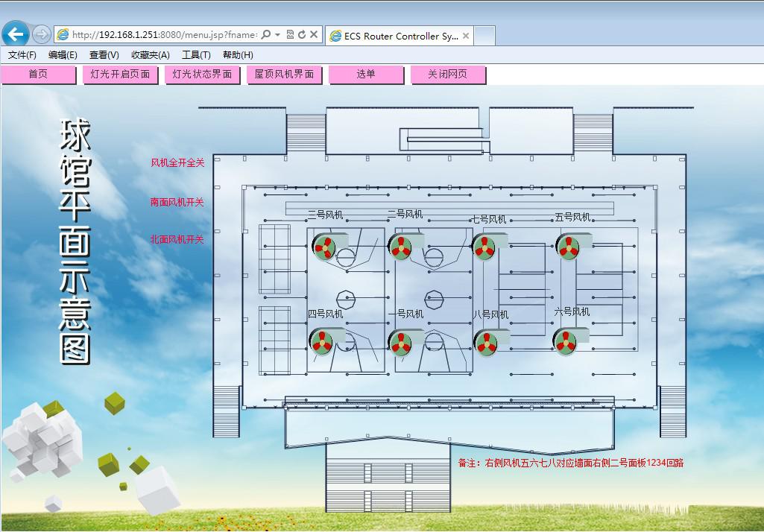Image resolution: width=764 pixels, height=532 pixels.
Task: Open the 屋顶风机界面 roof fan page
Action: tap(284, 75)
